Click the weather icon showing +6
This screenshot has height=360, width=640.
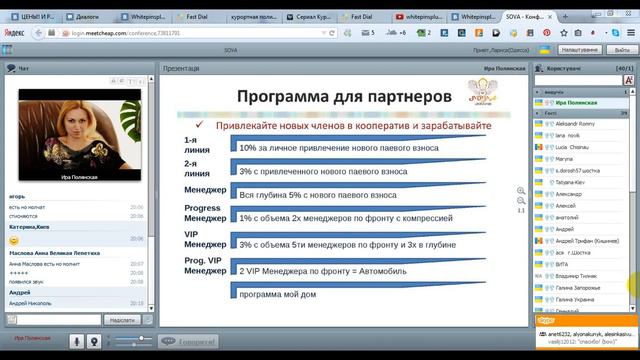point(396,33)
